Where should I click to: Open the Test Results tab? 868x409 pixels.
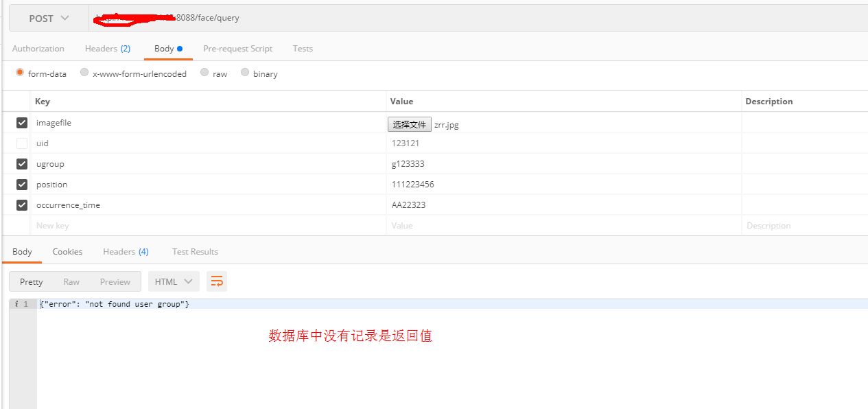coord(195,252)
